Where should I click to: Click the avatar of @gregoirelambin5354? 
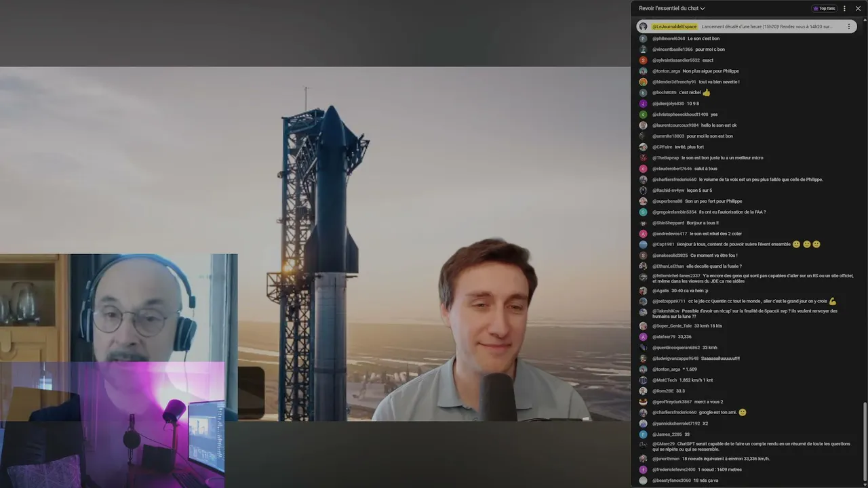[x=643, y=212]
